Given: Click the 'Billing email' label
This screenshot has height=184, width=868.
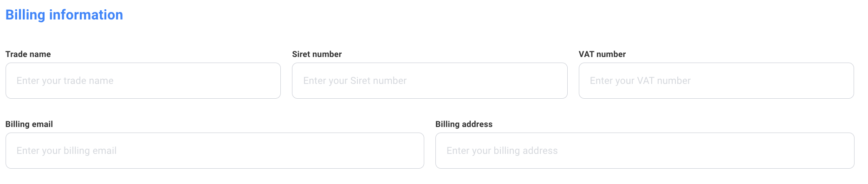Looking at the screenshot, I should click(x=29, y=124).
